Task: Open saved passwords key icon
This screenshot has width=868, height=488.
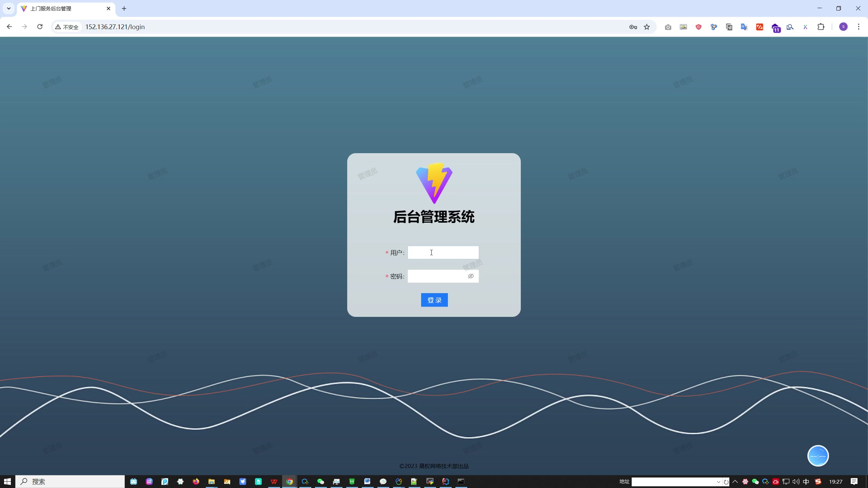Action: [633, 27]
